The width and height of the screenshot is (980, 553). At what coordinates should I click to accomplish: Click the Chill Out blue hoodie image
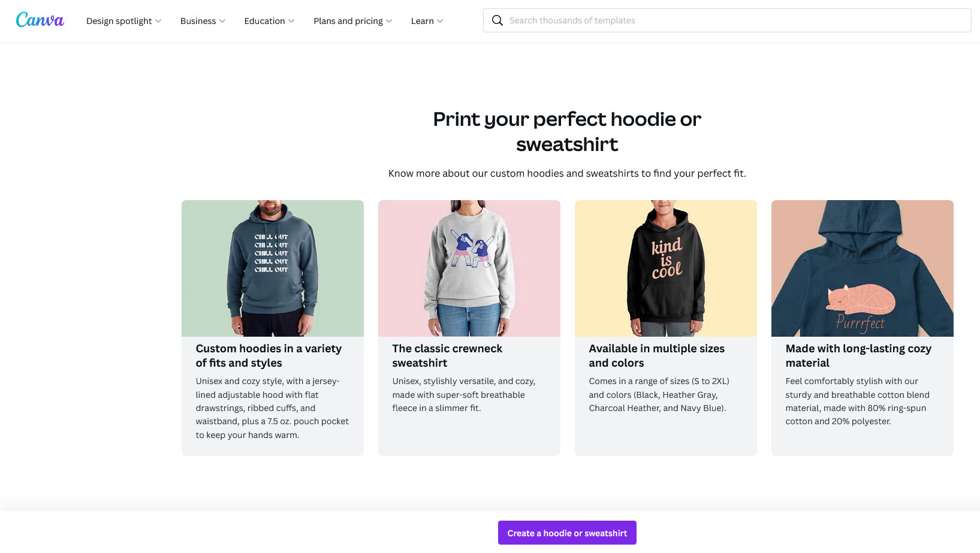(272, 268)
